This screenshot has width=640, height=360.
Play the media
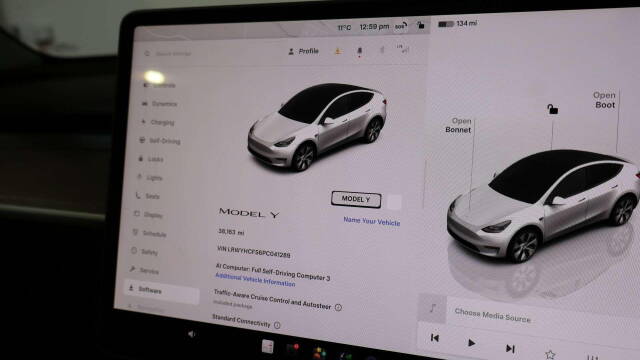point(471,343)
